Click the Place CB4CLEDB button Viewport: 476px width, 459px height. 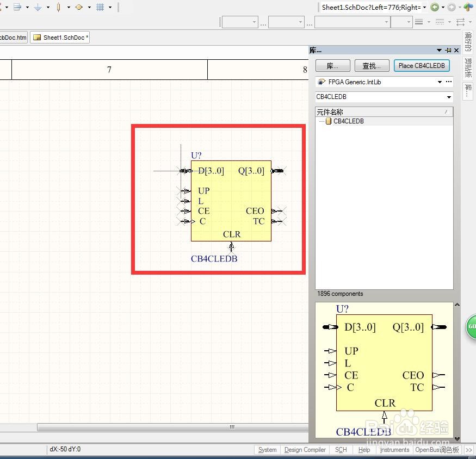[422, 66]
